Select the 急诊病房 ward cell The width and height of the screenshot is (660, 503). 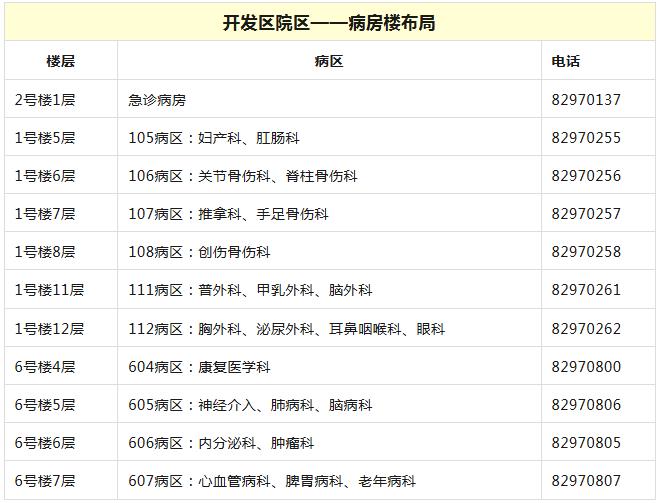pyautogui.click(x=157, y=100)
